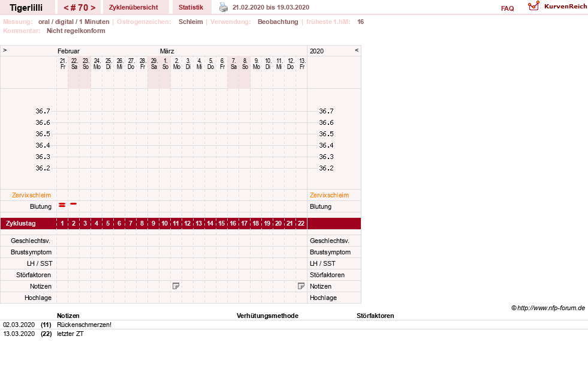Click the right Hochlage row label

(x=323, y=298)
